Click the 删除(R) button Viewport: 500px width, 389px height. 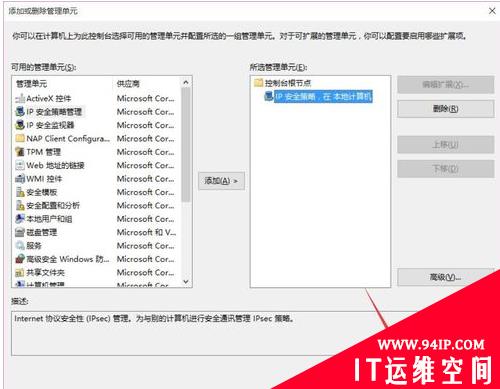[445, 109]
